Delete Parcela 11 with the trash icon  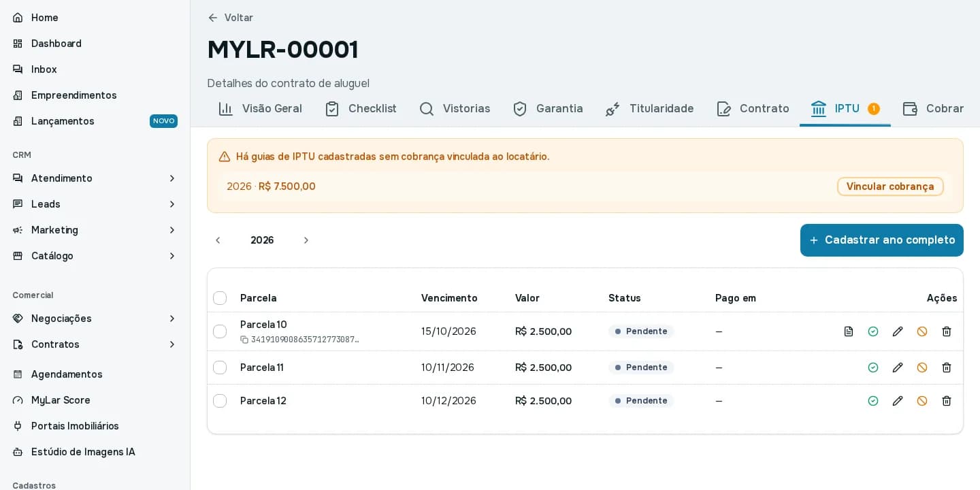(x=947, y=367)
